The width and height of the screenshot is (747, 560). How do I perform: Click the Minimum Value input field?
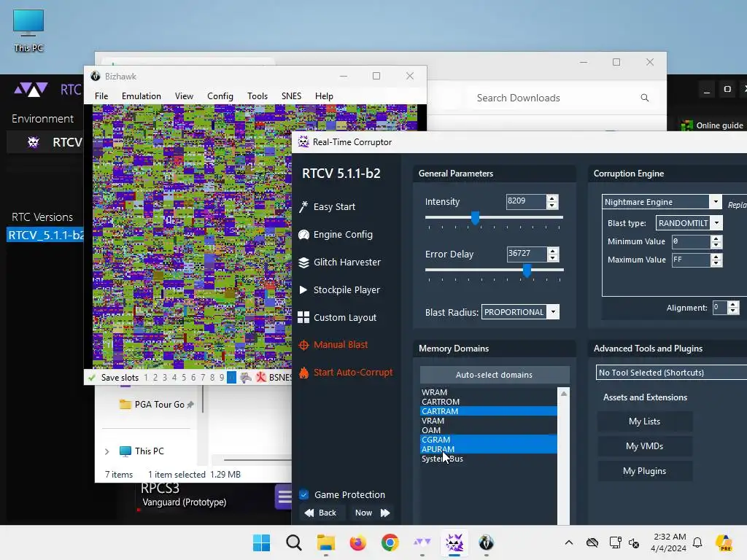pyautogui.click(x=692, y=241)
